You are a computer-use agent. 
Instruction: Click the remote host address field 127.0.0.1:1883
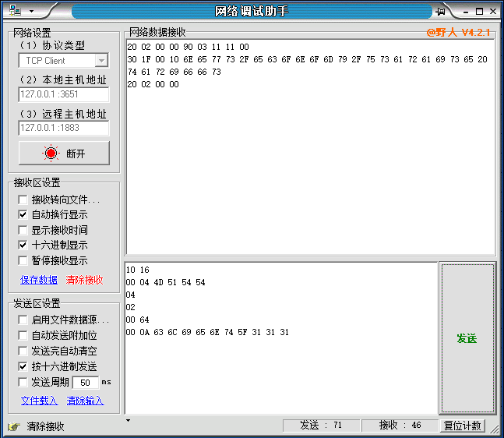(x=64, y=128)
